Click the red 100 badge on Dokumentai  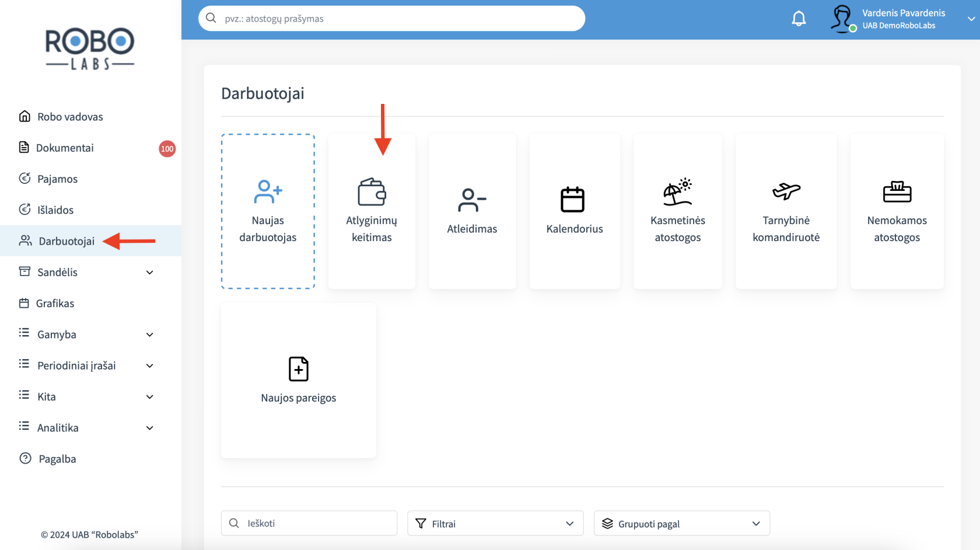[x=167, y=148]
